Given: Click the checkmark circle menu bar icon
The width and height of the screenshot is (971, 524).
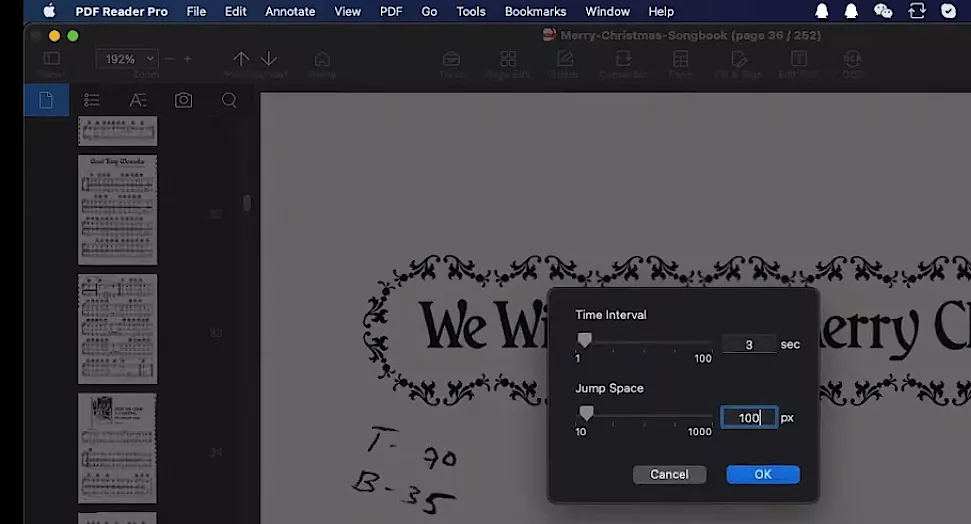Looking at the screenshot, I should coord(948,11).
